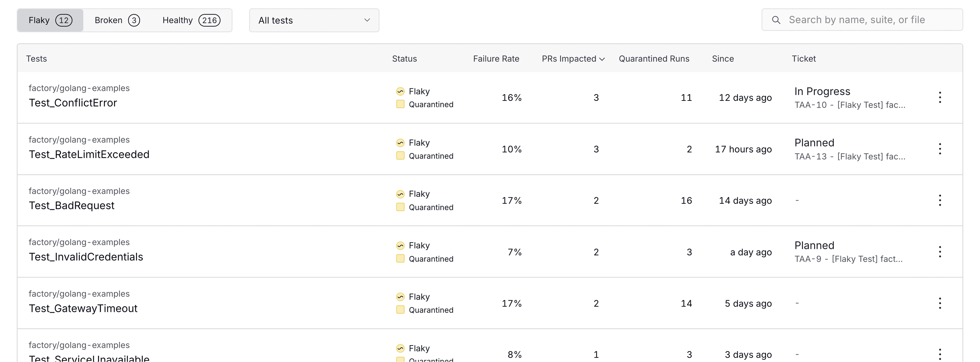This screenshot has width=980, height=362.
Task: Open the kebab menu for Test_BadRequest
Action: click(940, 200)
